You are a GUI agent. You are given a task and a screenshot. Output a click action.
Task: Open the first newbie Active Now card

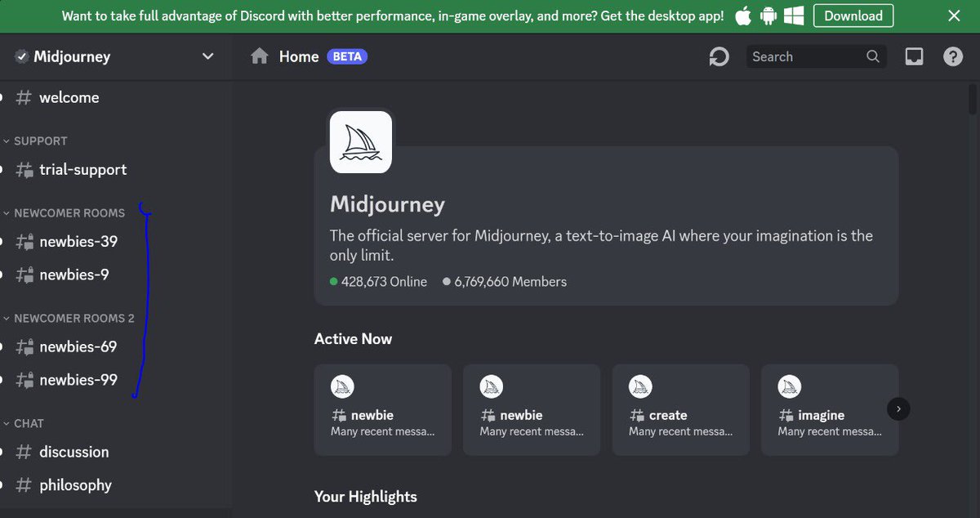coord(383,409)
